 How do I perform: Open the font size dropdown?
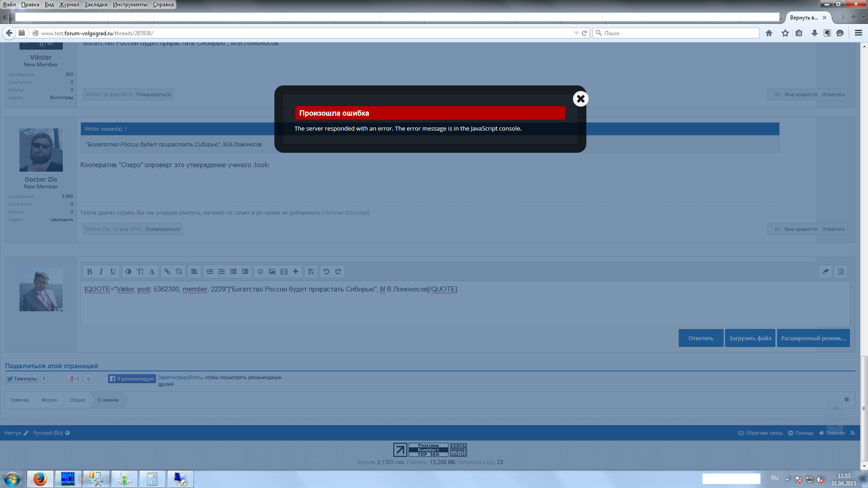pos(140,272)
